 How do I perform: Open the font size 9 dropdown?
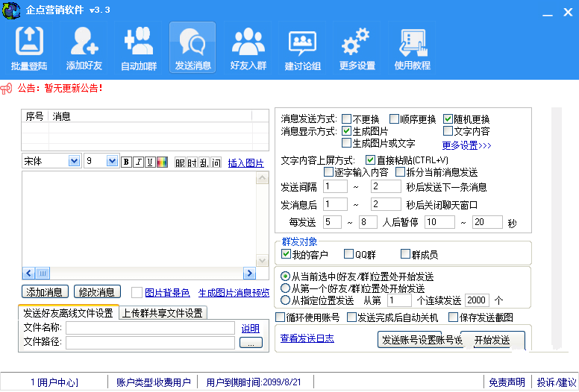tap(112, 161)
